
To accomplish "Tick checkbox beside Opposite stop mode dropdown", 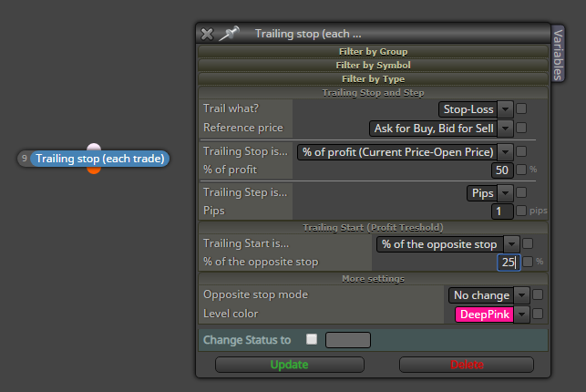I will click(x=538, y=294).
